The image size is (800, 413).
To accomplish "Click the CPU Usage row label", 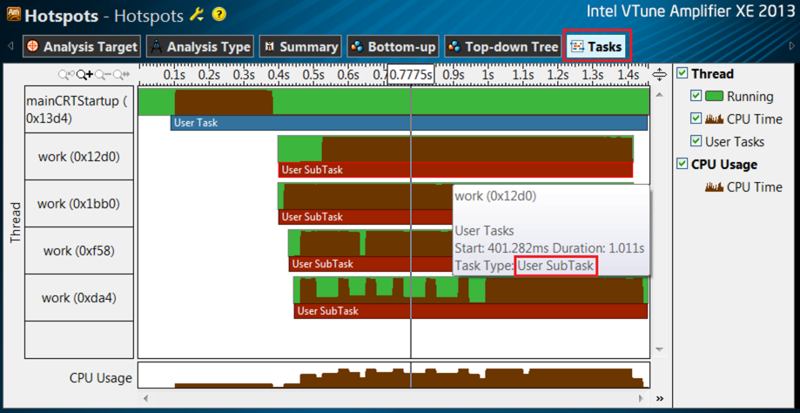I will click(101, 378).
